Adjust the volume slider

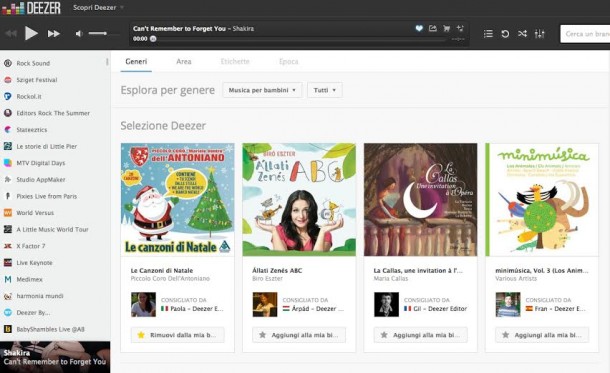[x=103, y=34]
